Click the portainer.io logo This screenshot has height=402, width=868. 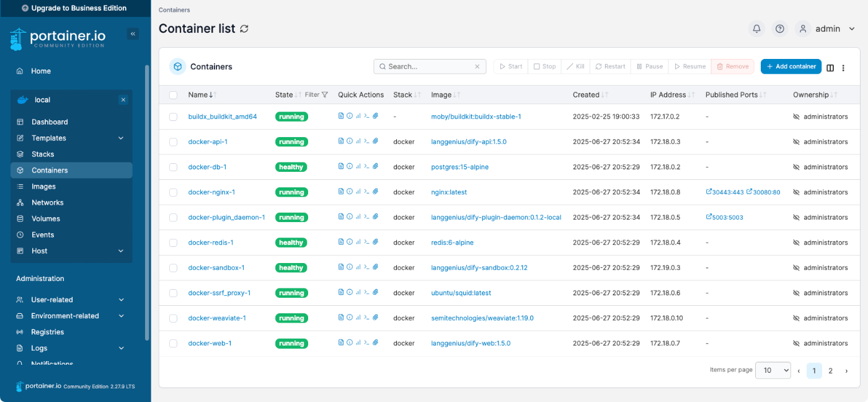pyautogui.click(x=58, y=38)
